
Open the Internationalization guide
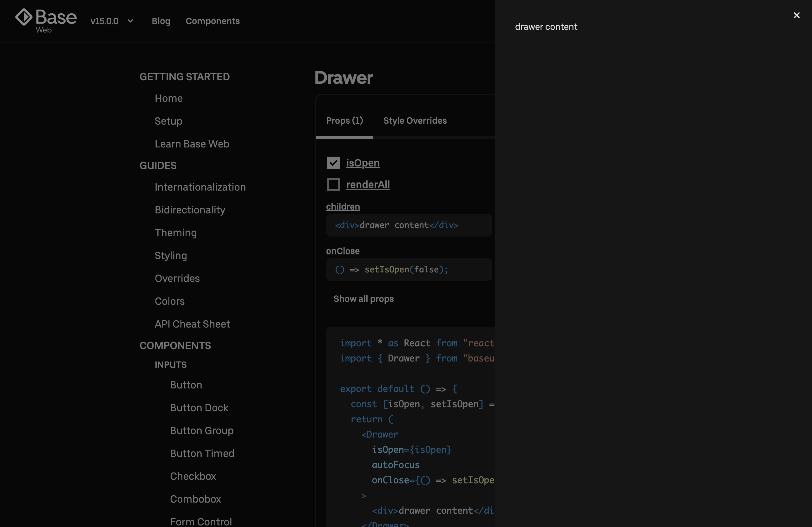point(200,187)
